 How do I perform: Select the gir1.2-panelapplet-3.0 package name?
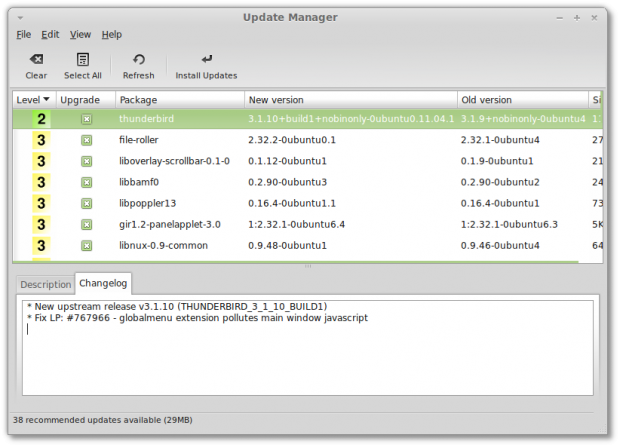tap(170, 225)
